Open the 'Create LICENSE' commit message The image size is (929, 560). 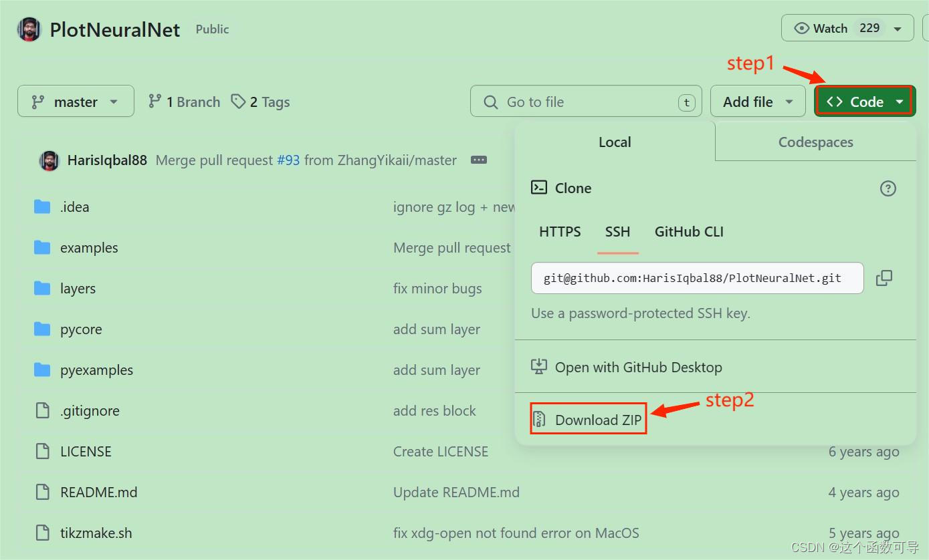point(441,452)
